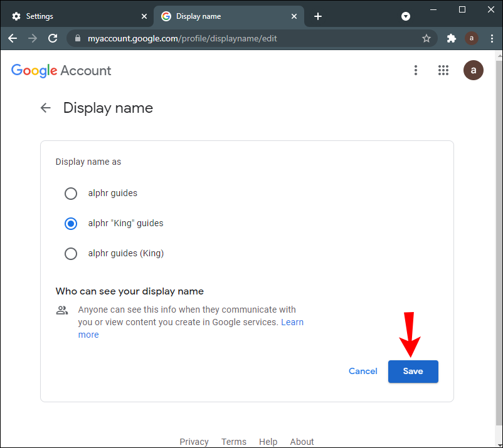
Task: Click the Cancel button
Action: pos(363,371)
